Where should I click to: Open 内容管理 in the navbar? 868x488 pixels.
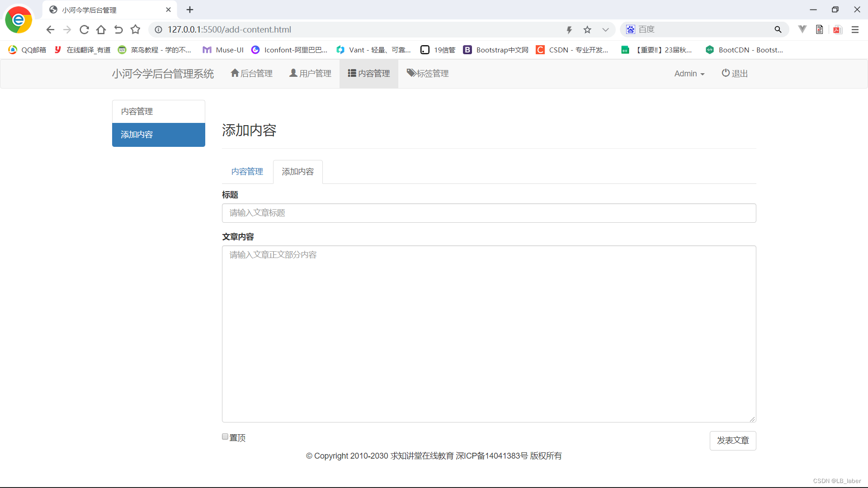(369, 74)
